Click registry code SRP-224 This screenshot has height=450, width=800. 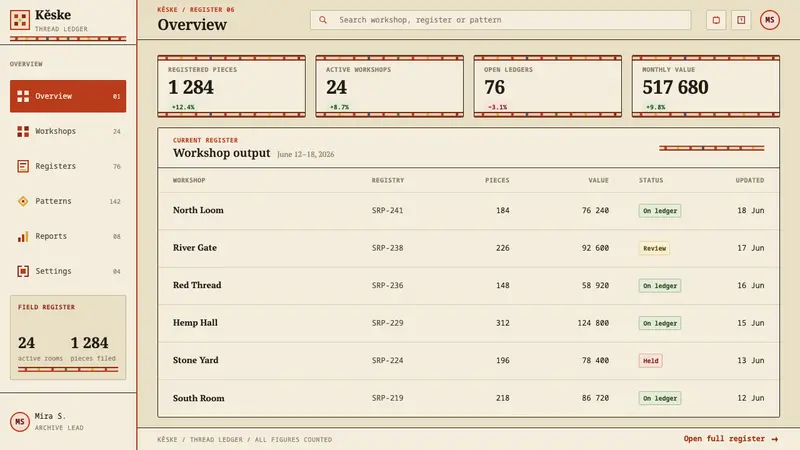[x=387, y=360]
